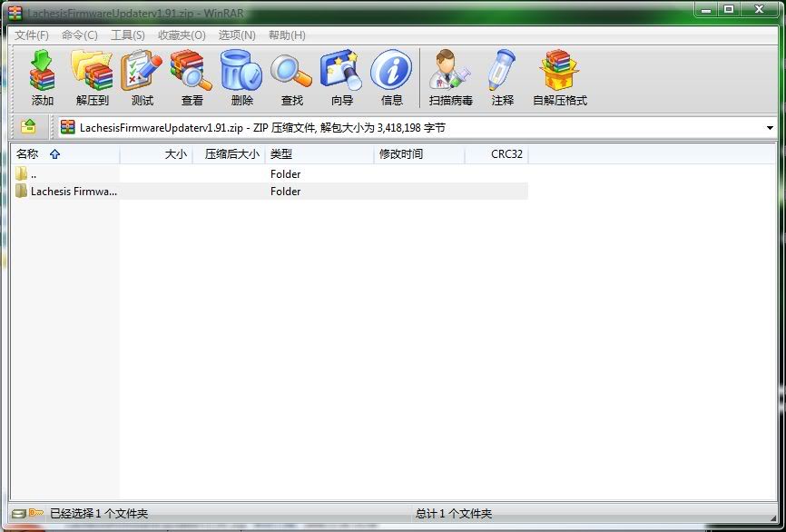The height and width of the screenshot is (532, 786).
Task: Open the 工具(S) menu
Action: (x=128, y=35)
